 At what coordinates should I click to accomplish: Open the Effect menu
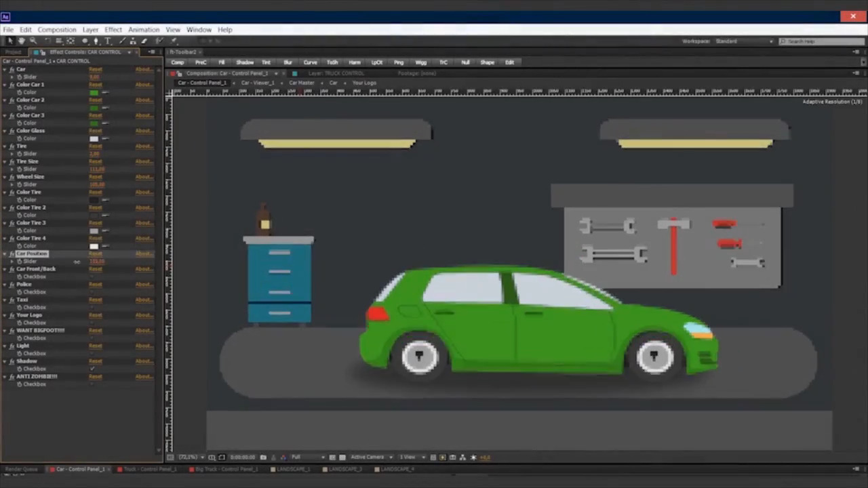[x=113, y=30]
